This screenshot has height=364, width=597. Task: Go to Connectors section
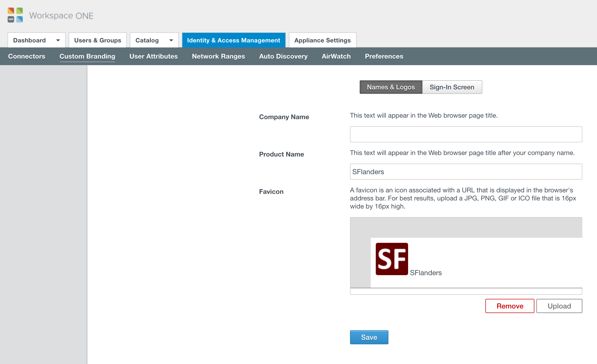point(27,56)
